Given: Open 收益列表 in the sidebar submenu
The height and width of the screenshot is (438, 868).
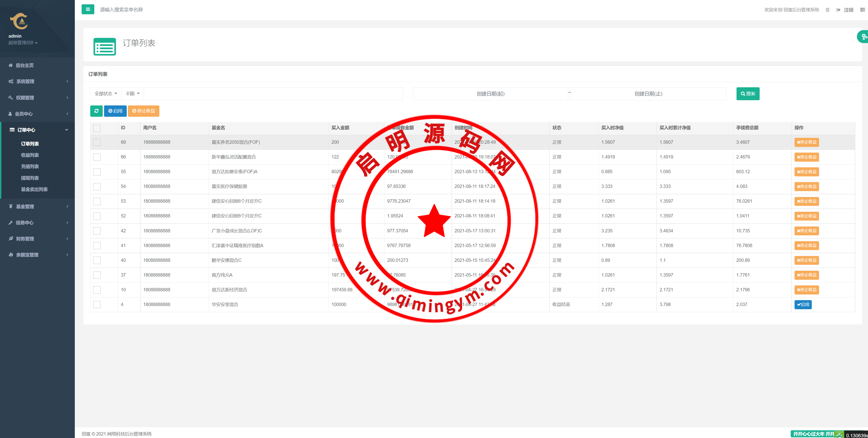Looking at the screenshot, I should point(30,155).
